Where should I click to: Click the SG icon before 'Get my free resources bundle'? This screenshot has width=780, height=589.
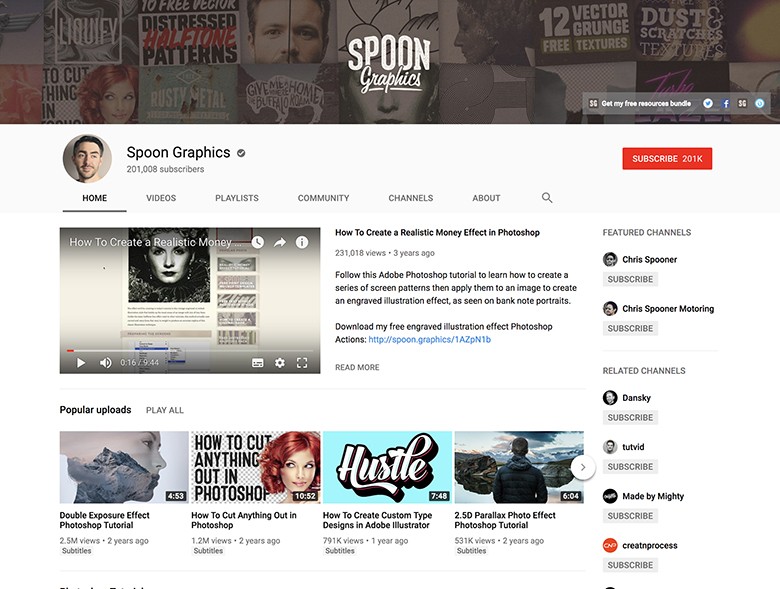[593, 103]
